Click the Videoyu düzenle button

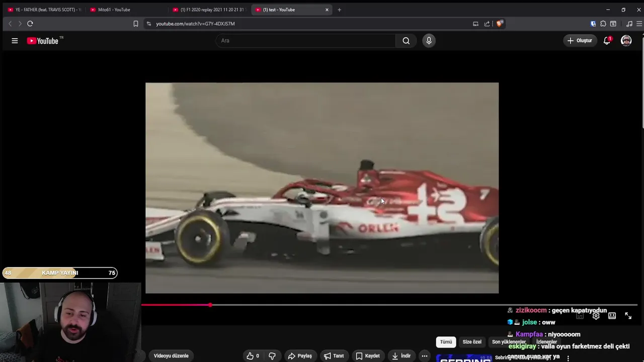[x=171, y=356]
